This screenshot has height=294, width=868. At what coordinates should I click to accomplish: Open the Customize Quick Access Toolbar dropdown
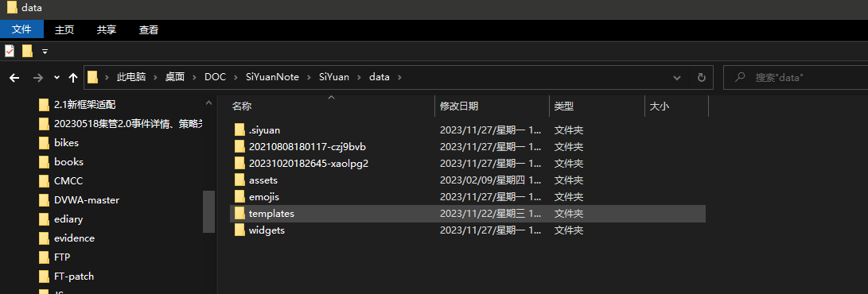point(45,52)
